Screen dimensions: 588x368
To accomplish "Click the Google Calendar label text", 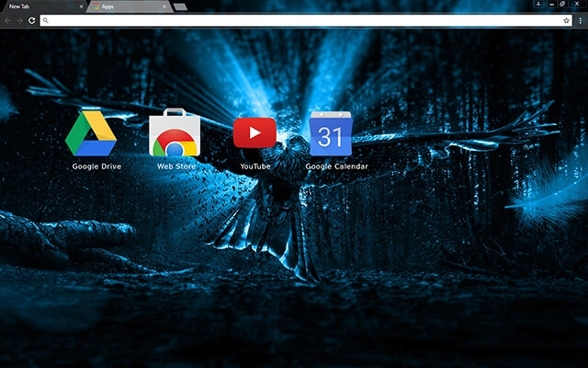I will pos(337,167).
